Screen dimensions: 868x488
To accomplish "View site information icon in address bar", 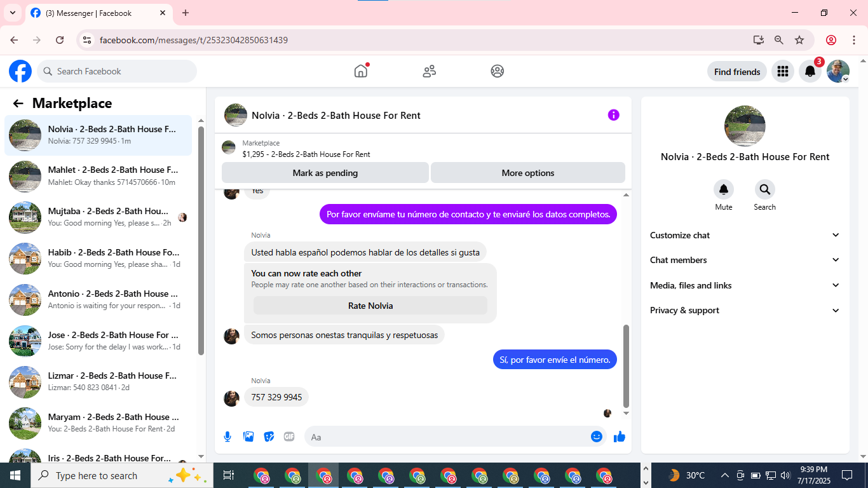I will pyautogui.click(x=87, y=40).
